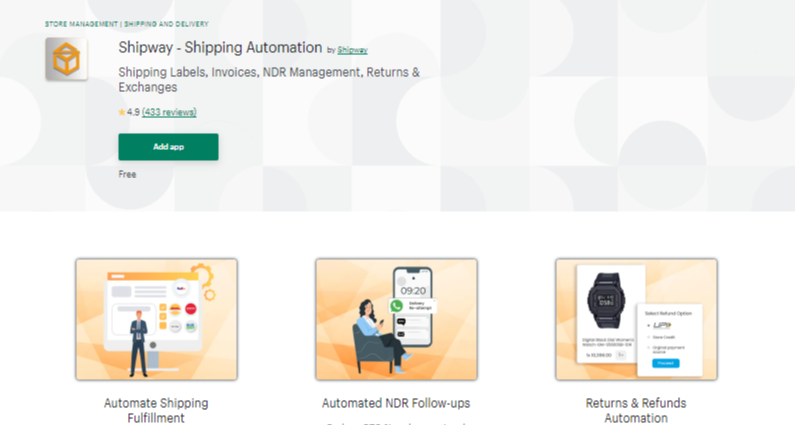Click the Shipway - Shipping Automation title
Image resolution: width=795 pixels, height=425 pixels.
click(x=220, y=48)
